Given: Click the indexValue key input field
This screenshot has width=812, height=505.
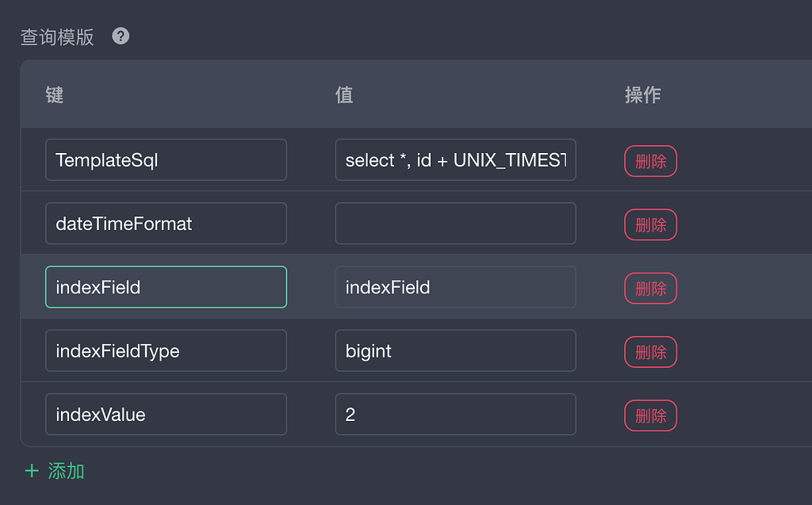Looking at the screenshot, I should click(165, 414).
